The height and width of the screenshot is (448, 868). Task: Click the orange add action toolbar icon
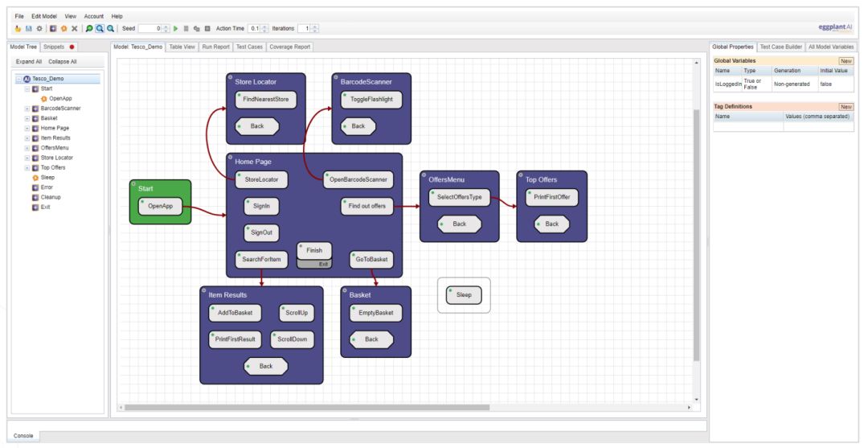(x=63, y=28)
